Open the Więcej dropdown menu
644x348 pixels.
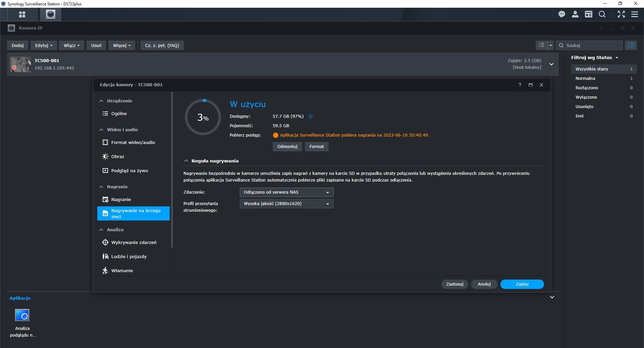[121, 45]
